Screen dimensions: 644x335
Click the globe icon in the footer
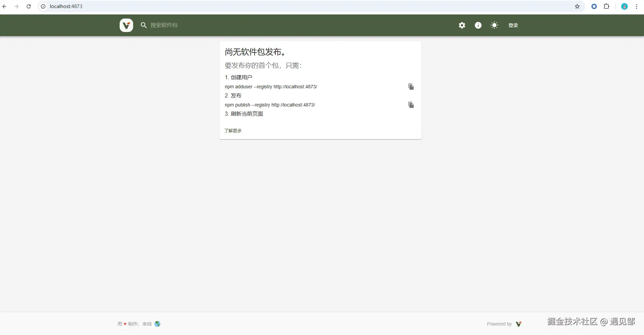point(157,324)
